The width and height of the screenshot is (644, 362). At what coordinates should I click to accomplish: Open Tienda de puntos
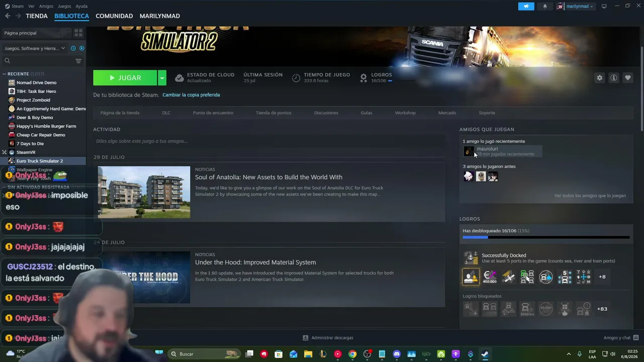tap(273, 113)
